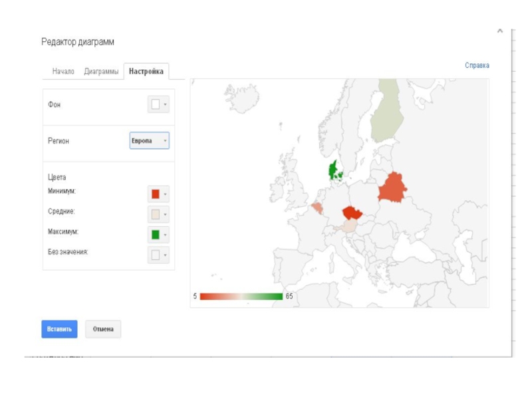This screenshot has height=399, width=532.
Task: Change the Максимум green color swatch
Action: coord(158,234)
